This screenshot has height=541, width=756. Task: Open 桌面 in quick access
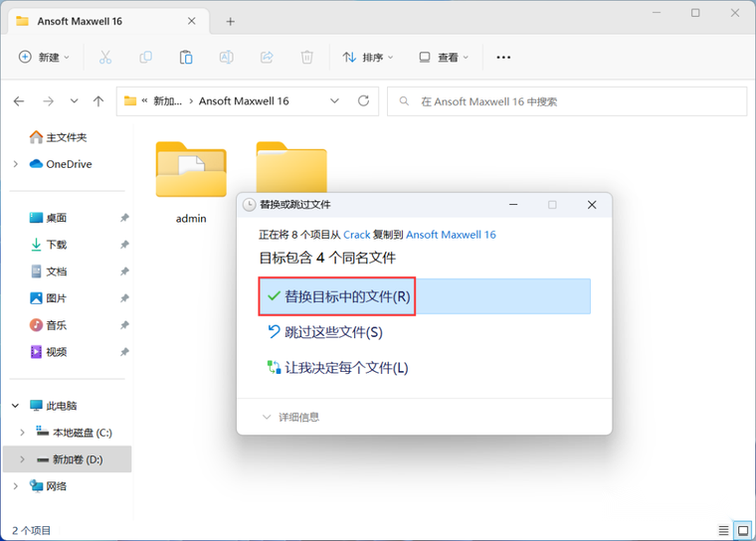click(x=48, y=218)
